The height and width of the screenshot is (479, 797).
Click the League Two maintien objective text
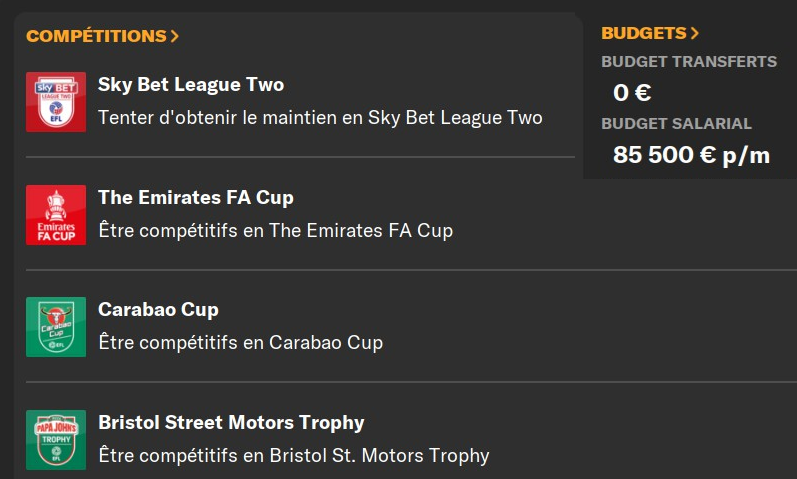click(320, 118)
